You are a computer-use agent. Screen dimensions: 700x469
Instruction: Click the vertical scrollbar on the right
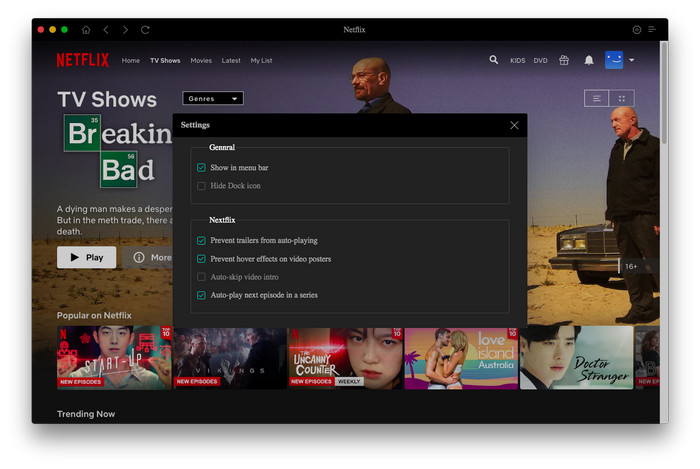point(664,94)
